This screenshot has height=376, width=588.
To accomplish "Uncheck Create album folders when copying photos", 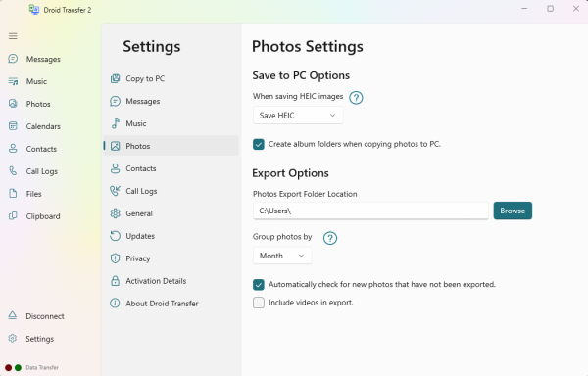I will (x=259, y=144).
